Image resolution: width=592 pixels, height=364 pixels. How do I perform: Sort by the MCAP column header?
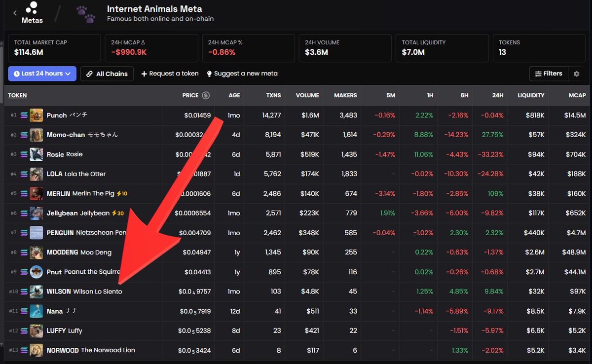coord(577,95)
